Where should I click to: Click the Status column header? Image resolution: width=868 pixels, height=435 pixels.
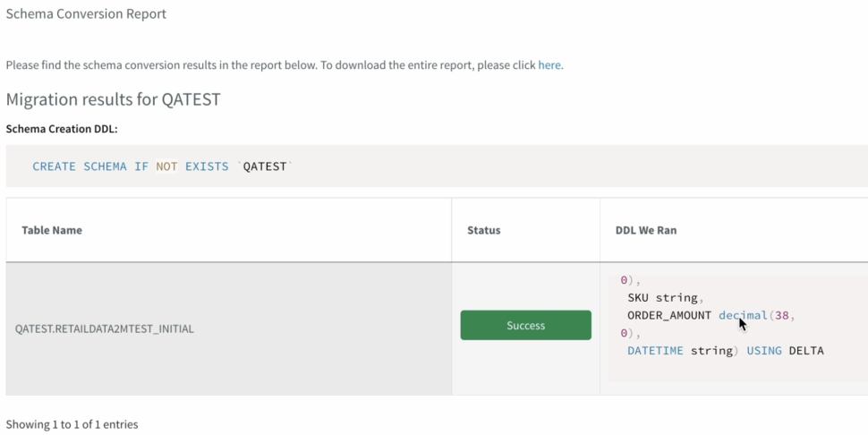pos(483,230)
